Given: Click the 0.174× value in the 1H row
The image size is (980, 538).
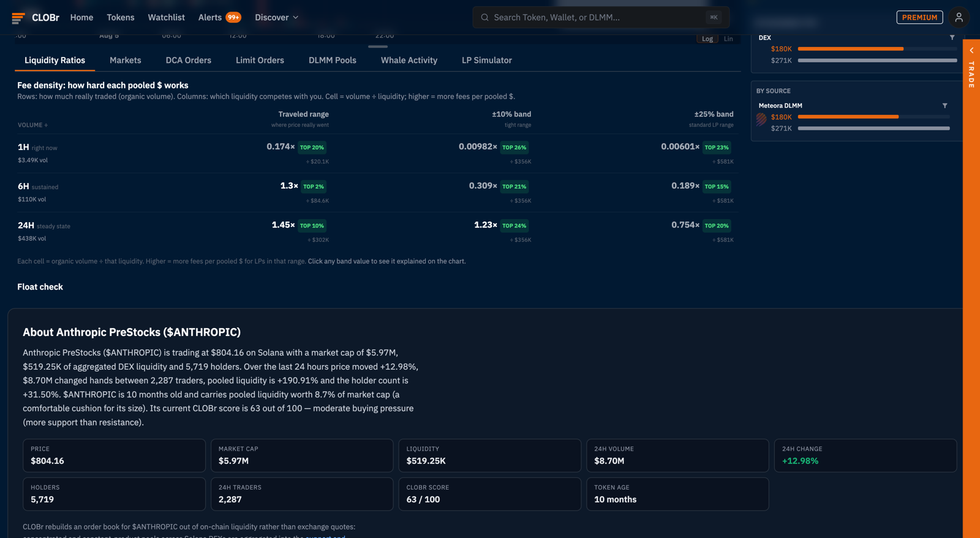Looking at the screenshot, I should [281, 147].
